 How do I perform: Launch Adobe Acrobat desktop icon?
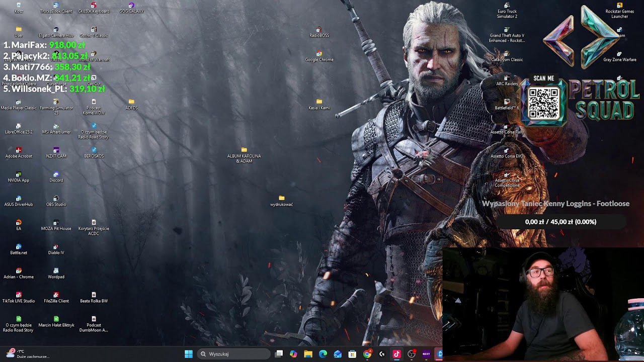click(19, 152)
